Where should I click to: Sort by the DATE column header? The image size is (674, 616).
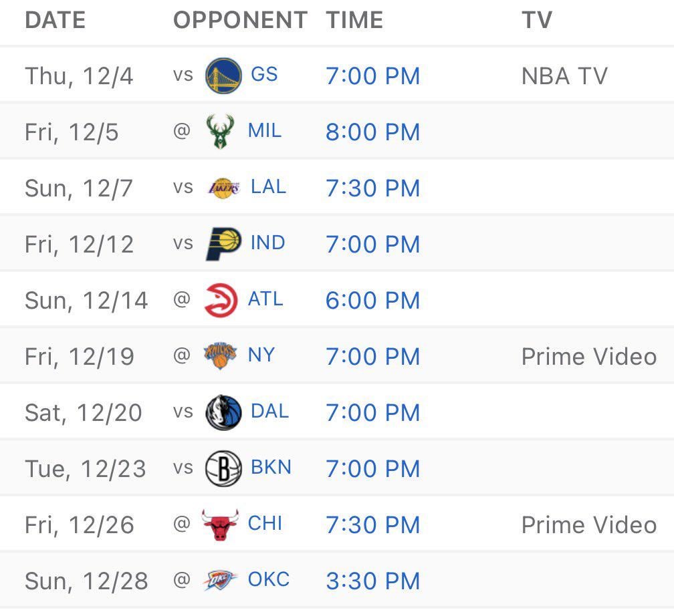(x=55, y=20)
